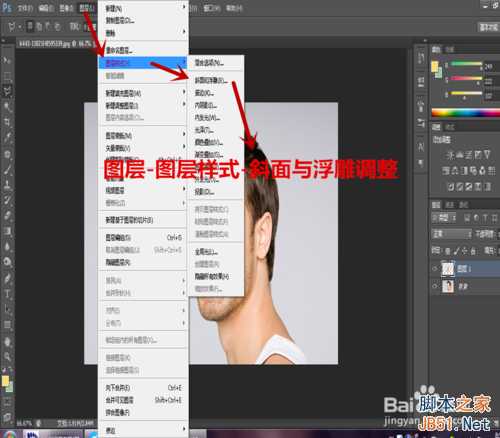Open the 文件(F) File menu

pyautogui.click(x=25, y=8)
